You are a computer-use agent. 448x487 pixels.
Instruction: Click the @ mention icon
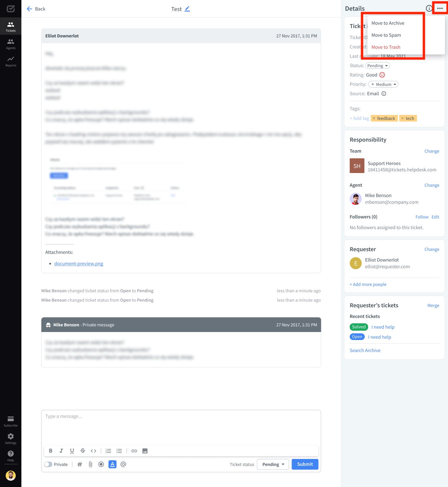[123, 464]
